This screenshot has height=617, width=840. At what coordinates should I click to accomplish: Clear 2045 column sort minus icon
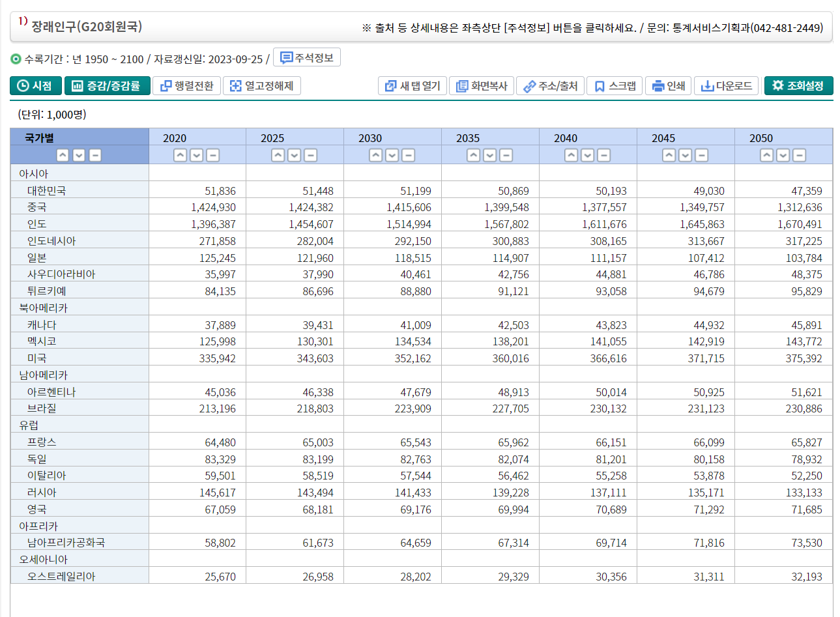[x=701, y=155]
